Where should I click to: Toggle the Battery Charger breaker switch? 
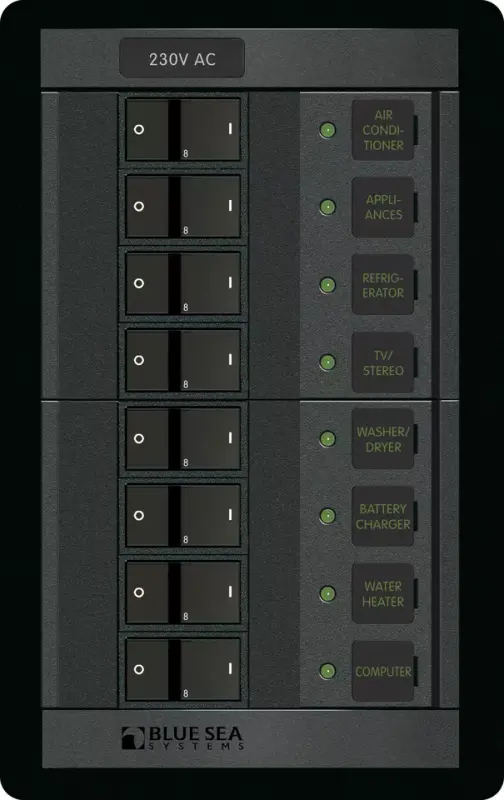(183, 515)
